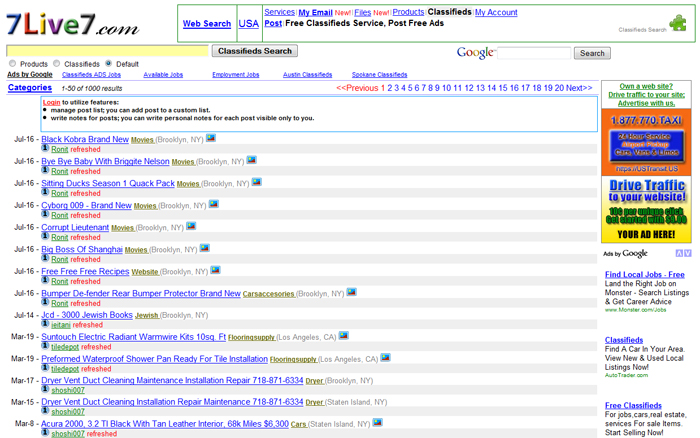The image size is (700, 438).
Task: Select the Products radio button
Action: tap(12, 63)
